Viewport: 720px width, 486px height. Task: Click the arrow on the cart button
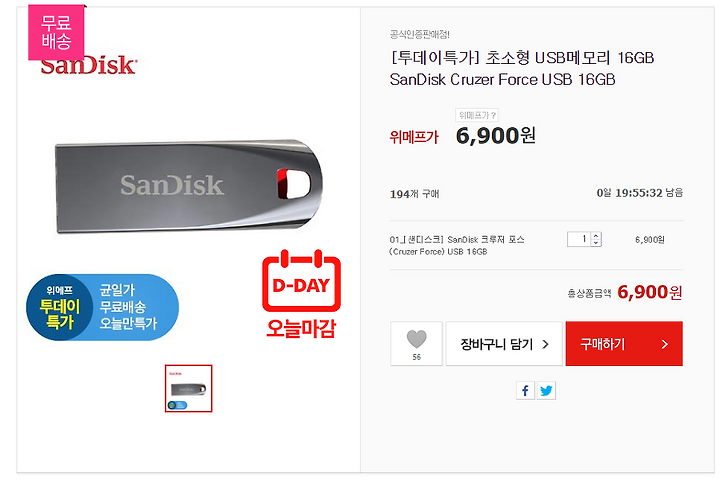546,344
